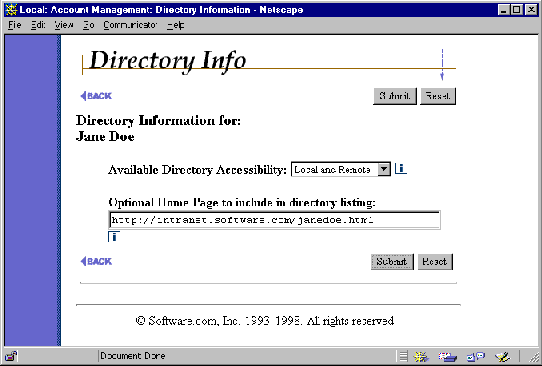The height and width of the screenshot is (366, 542).
Task: Click the Netscape icon in the title bar
Action: coord(11,9)
